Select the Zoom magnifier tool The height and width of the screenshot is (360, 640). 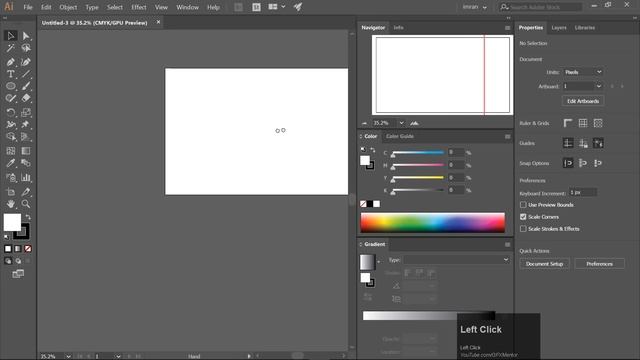coord(26,204)
